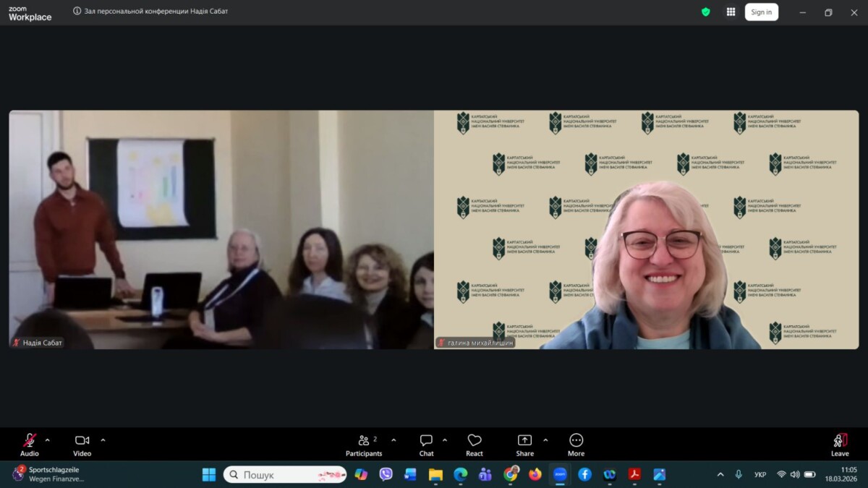Show meeting info icon beside title

[77, 12]
